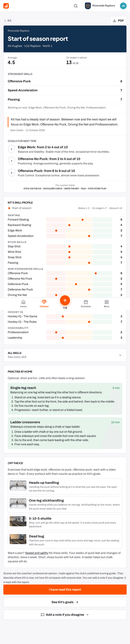130x644 pixels.
Task: Click the orange app logo icon
Action: click(6, 6)
